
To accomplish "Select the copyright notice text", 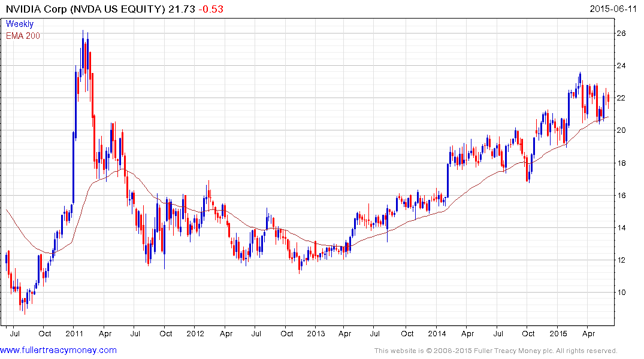I will 496,351.
